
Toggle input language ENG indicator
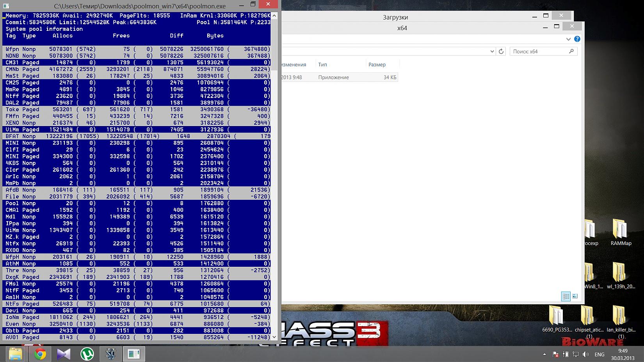[x=599, y=354]
